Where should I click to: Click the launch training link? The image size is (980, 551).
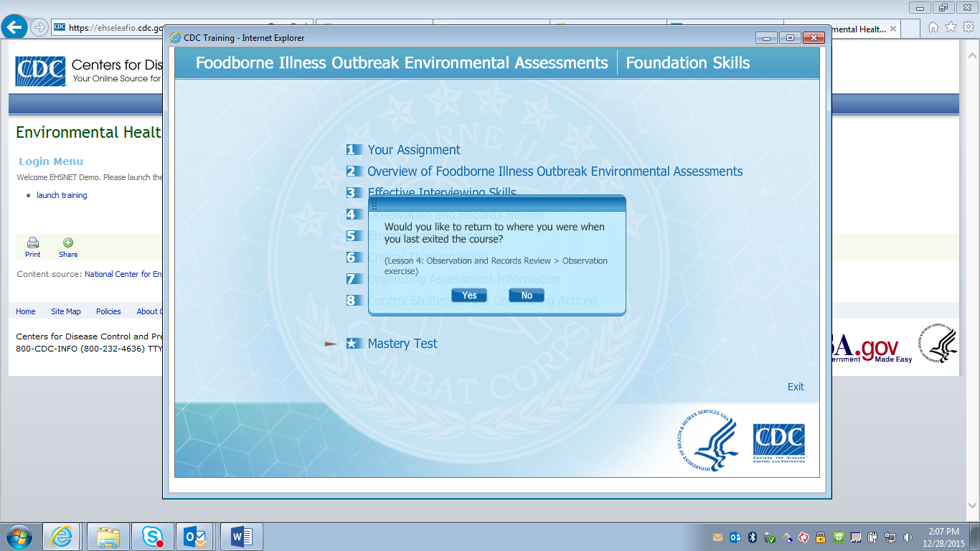pyautogui.click(x=62, y=195)
